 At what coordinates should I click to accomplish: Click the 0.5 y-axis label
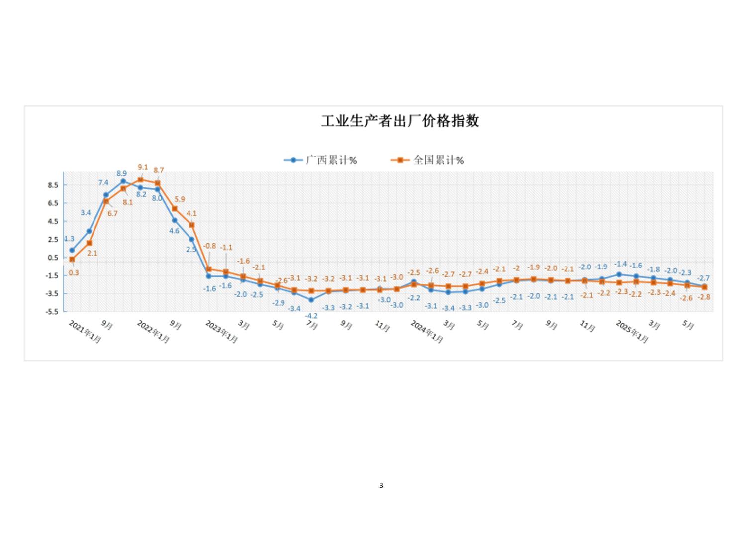53,258
